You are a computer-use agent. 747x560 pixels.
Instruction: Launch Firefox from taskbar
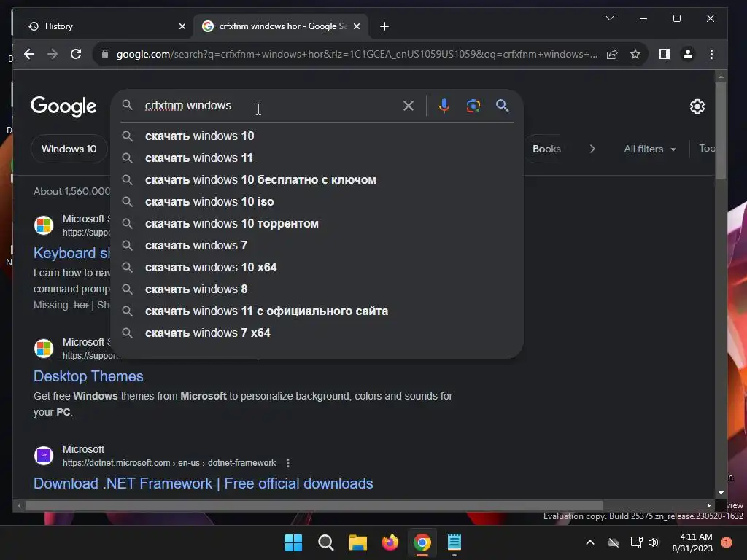coord(390,542)
